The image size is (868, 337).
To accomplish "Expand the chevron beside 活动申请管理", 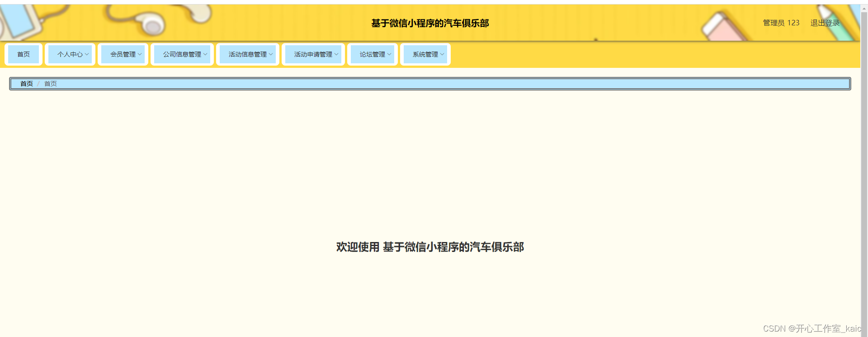I will click(336, 54).
